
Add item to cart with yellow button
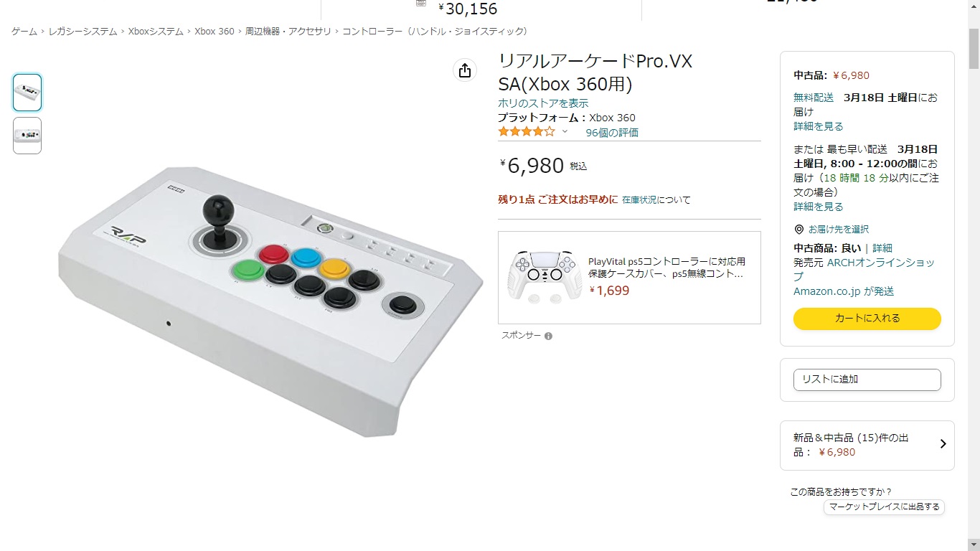(x=867, y=319)
